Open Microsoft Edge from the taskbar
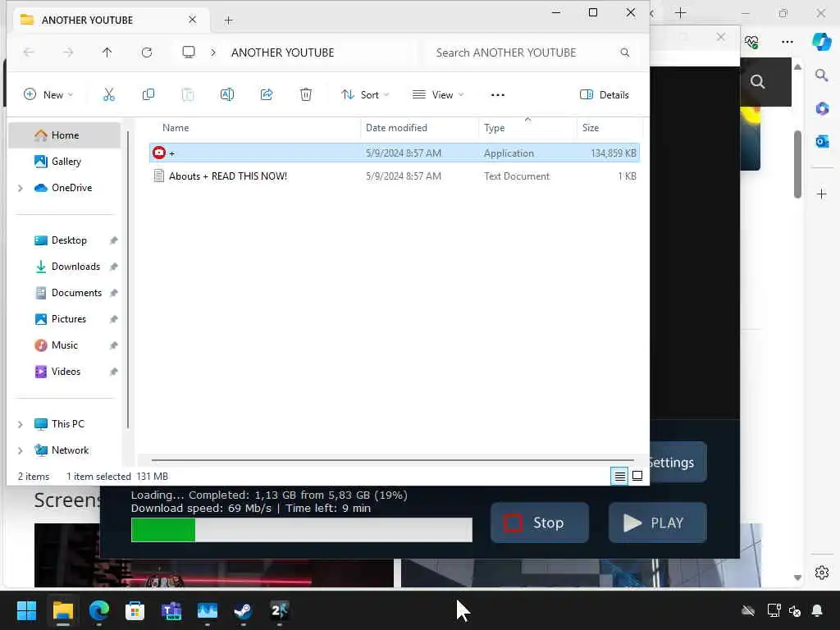The height and width of the screenshot is (630, 840). click(99, 610)
